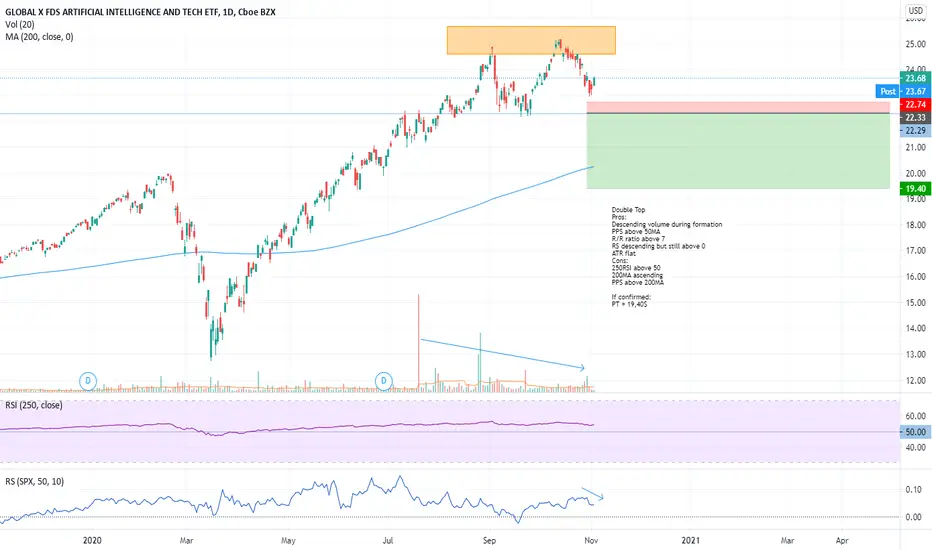
Task: Click the red 22.74 stop price label
Action: [915, 105]
